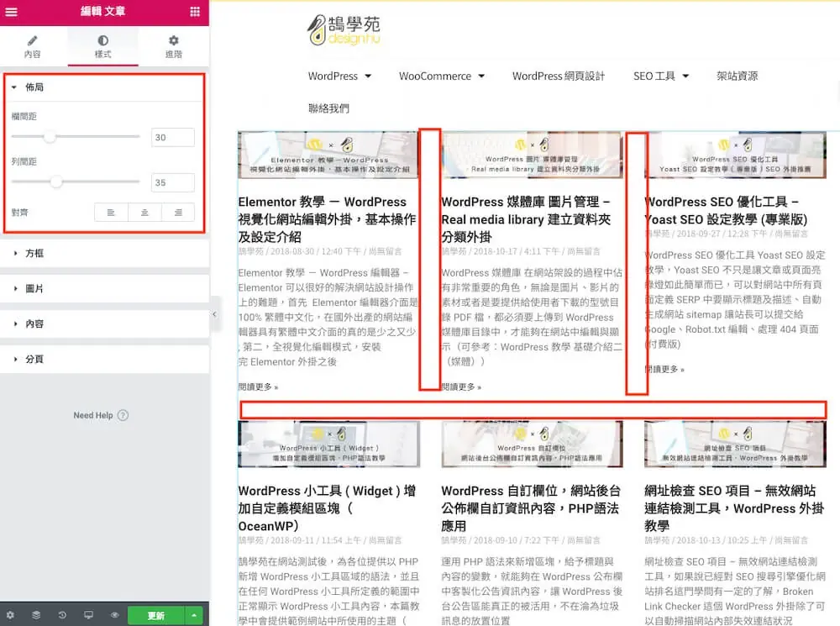
Task: Select right alignment option
Action: point(178,213)
